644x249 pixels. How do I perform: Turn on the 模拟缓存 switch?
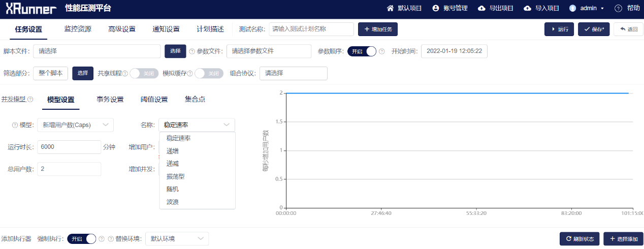[x=209, y=73]
